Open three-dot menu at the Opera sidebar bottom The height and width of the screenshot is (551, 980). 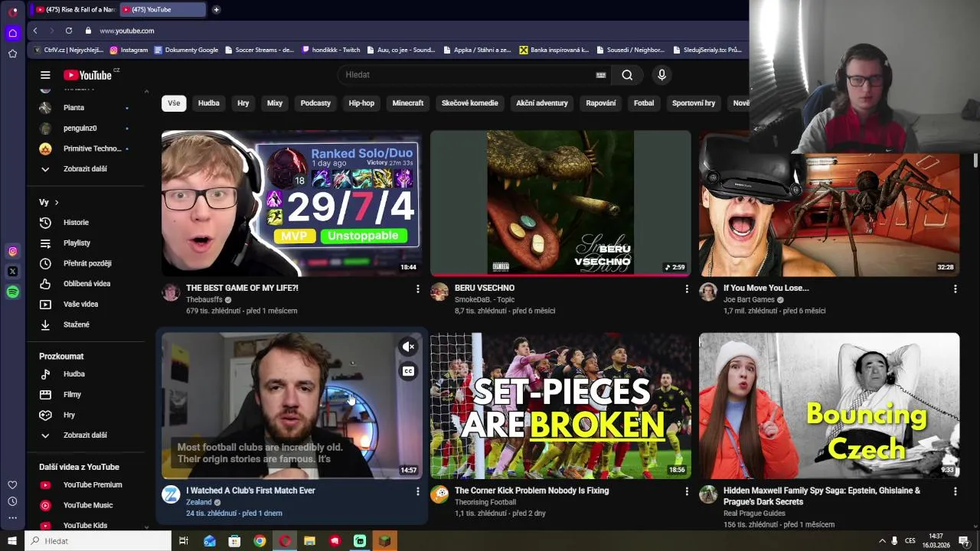(x=12, y=518)
